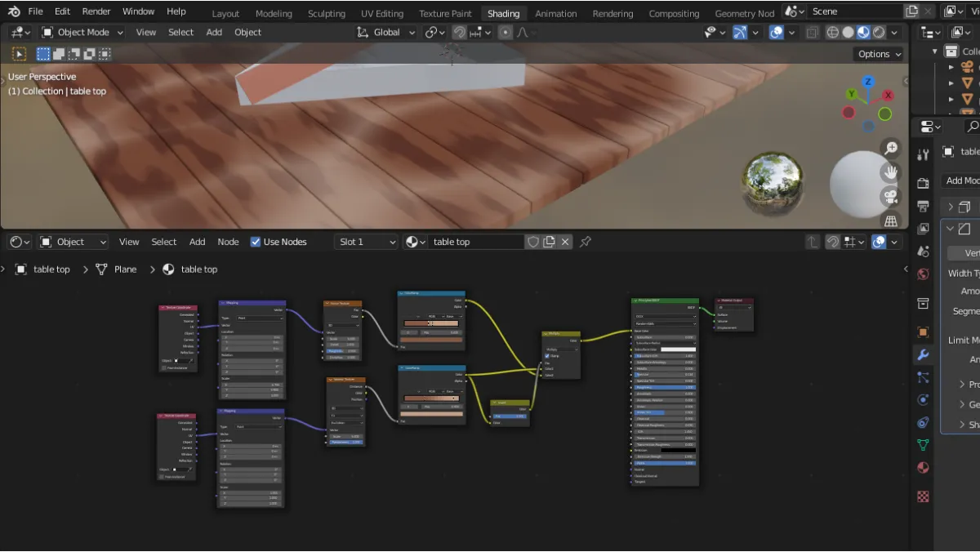980x552 pixels.
Task: Open the node editor Node menu
Action: (228, 242)
